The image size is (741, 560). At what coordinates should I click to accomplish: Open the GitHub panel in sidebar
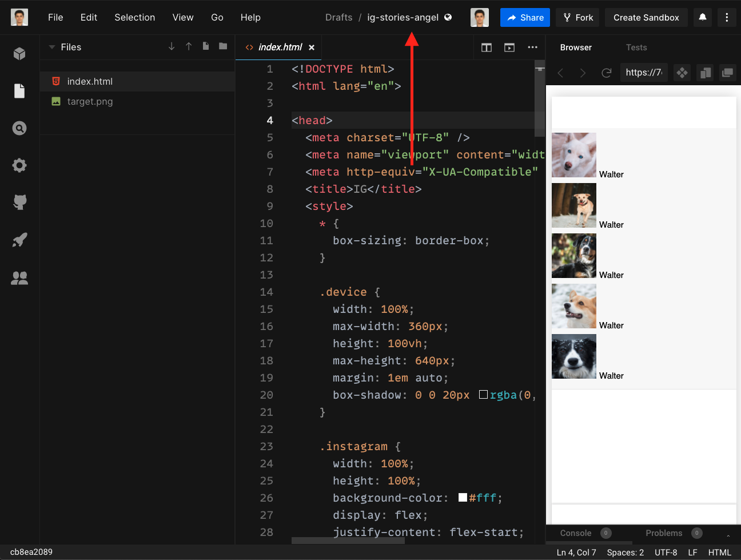tap(19, 202)
